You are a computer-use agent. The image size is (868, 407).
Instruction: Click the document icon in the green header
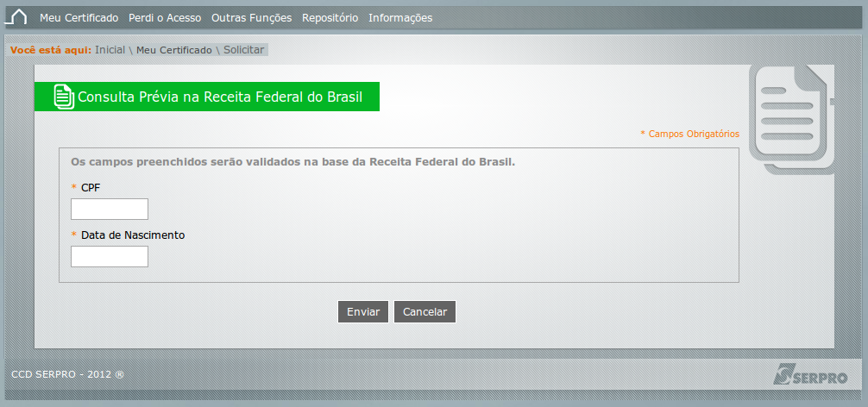point(64,97)
